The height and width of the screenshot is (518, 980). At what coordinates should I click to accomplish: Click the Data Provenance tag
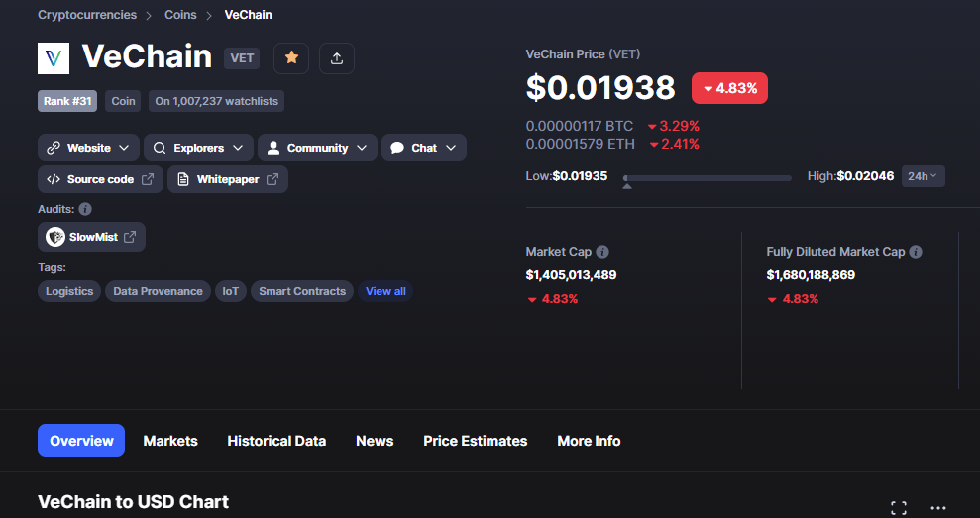coord(158,291)
